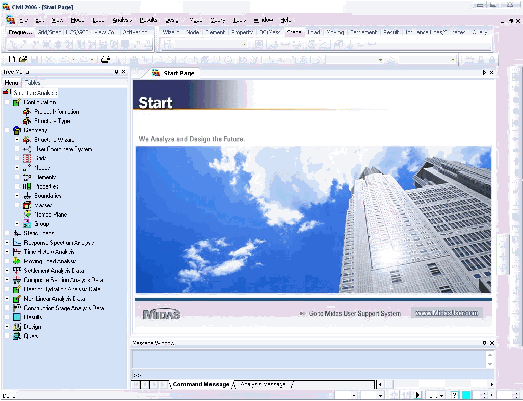Click the Open Project folder icon

click(x=23, y=59)
